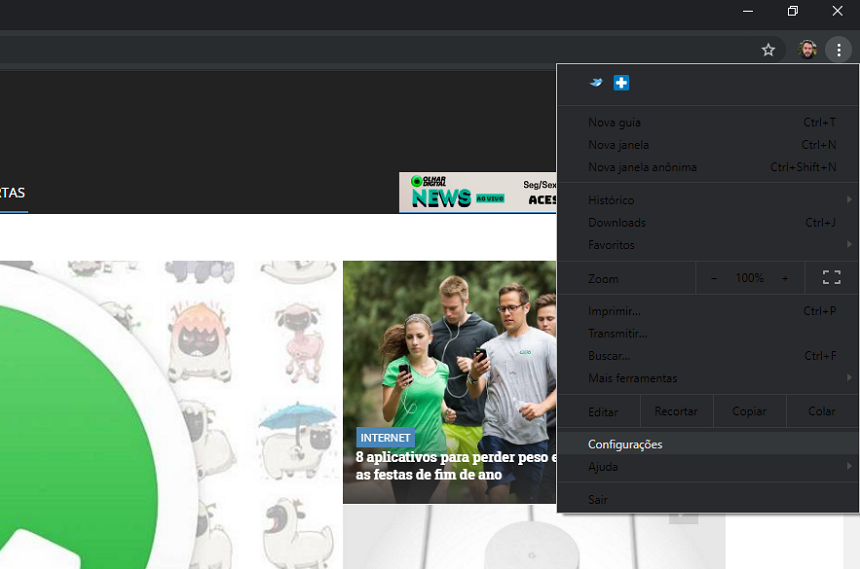Open article 8 aplicativos para perder peso
Viewport: 860px width, 569px height.
455,465
